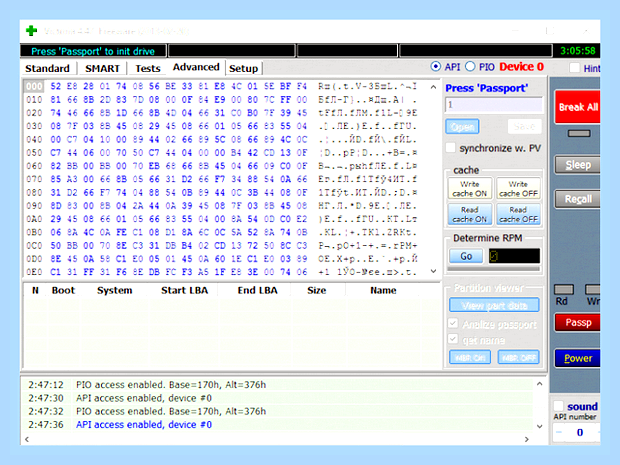This screenshot has height=465, width=620.
Task: Click Read cache OFF button
Action: pyautogui.click(x=518, y=214)
